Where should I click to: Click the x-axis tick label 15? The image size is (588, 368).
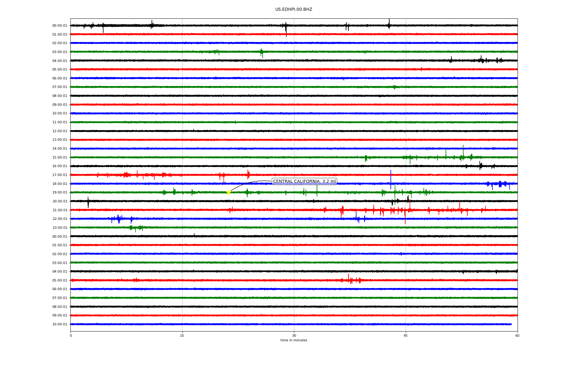pyautogui.click(x=182, y=335)
